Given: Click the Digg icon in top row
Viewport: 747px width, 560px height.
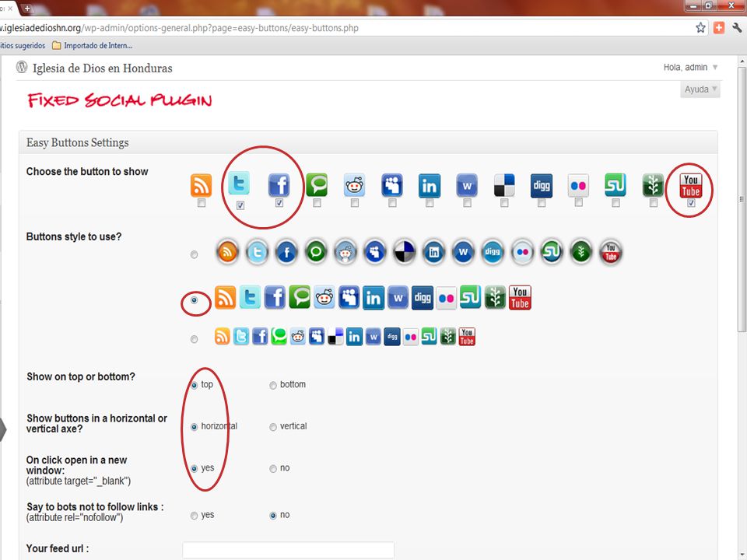Looking at the screenshot, I should (x=542, y=185).
